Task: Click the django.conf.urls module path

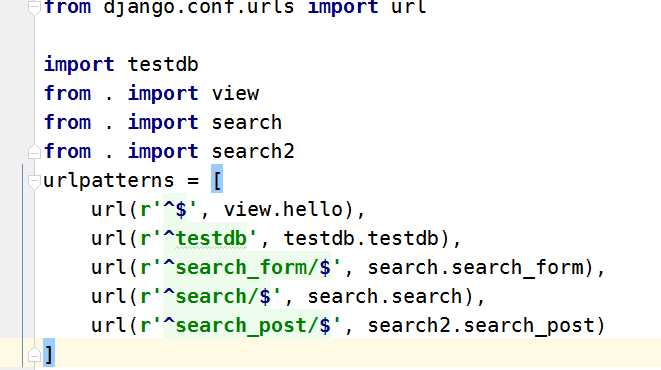Action: [x=198, y=8]
